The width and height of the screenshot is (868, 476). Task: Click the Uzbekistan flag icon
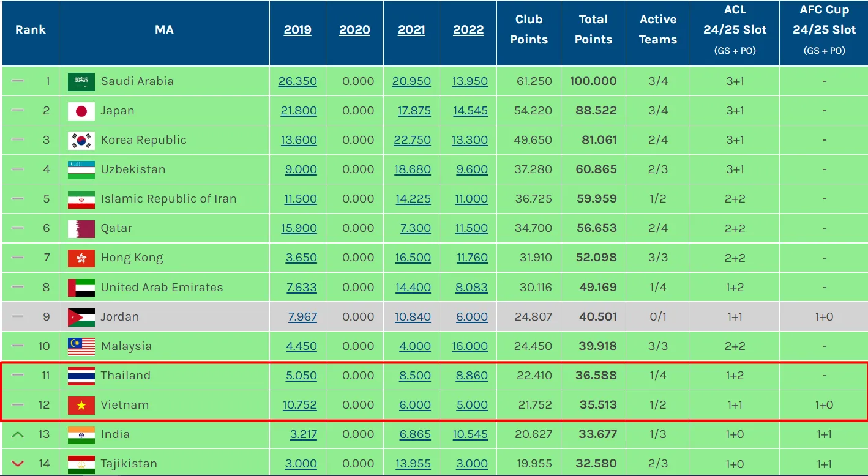81,169
